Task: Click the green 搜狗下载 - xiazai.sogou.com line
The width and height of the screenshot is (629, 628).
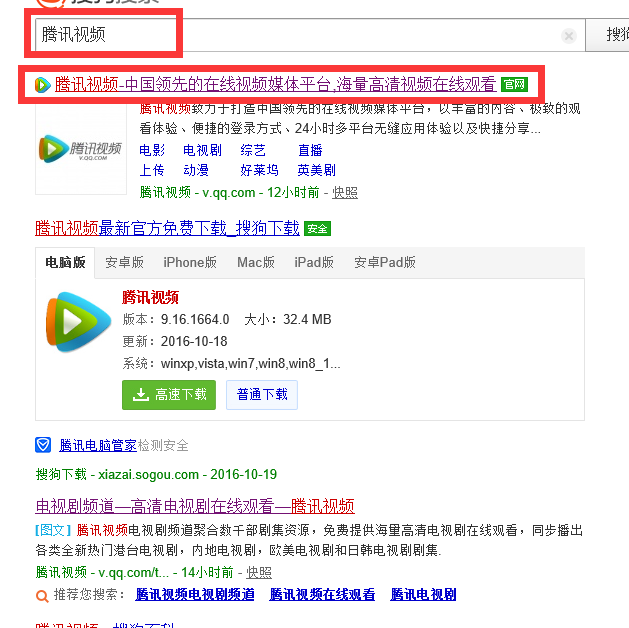Action: 156,475
